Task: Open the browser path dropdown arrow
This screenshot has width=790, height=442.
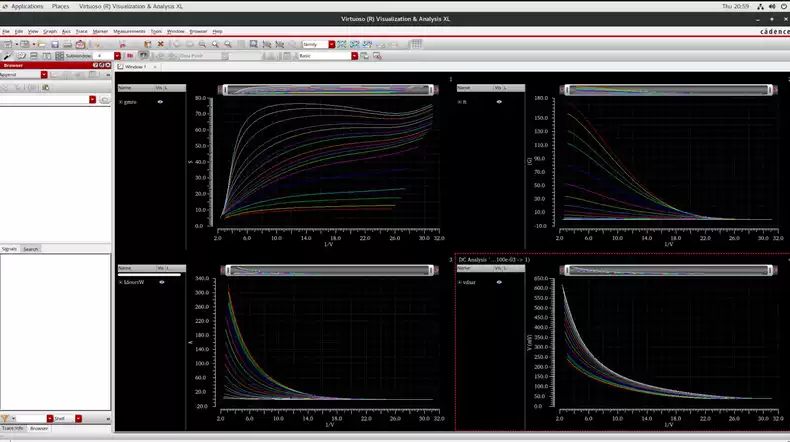Action: click(92, 99)
